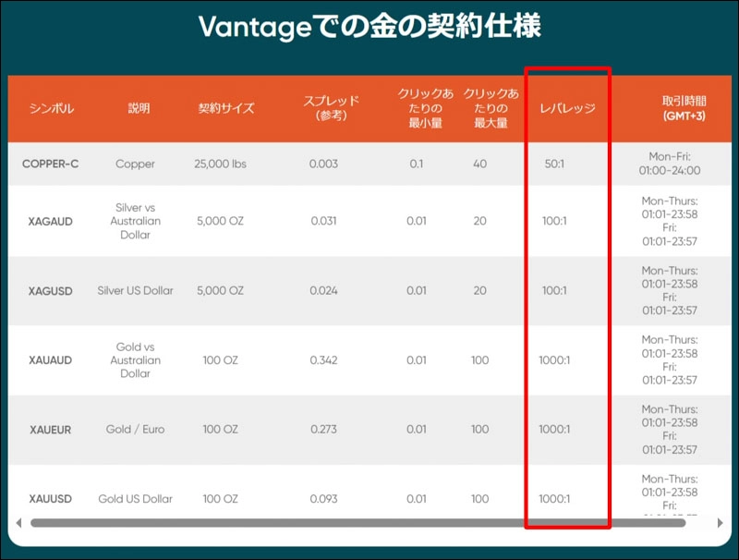This screenshot has height=560, width=739.
Task: Click the Gold / Euro description cell
Action: (x=135, y=430)
